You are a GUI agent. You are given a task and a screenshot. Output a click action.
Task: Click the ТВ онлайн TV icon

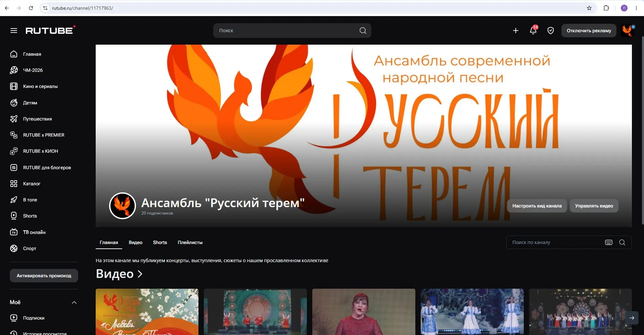[x=14, y=232]
